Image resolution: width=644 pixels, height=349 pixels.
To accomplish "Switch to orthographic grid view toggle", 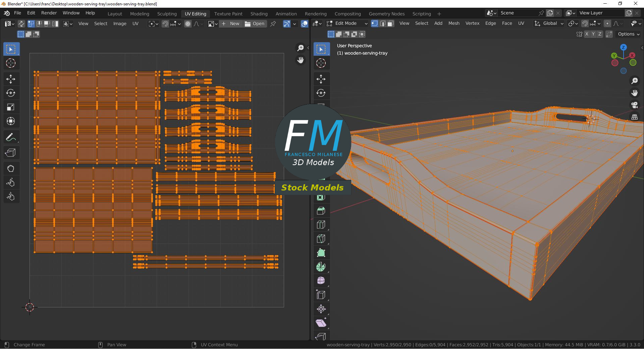I will [634, 117].
